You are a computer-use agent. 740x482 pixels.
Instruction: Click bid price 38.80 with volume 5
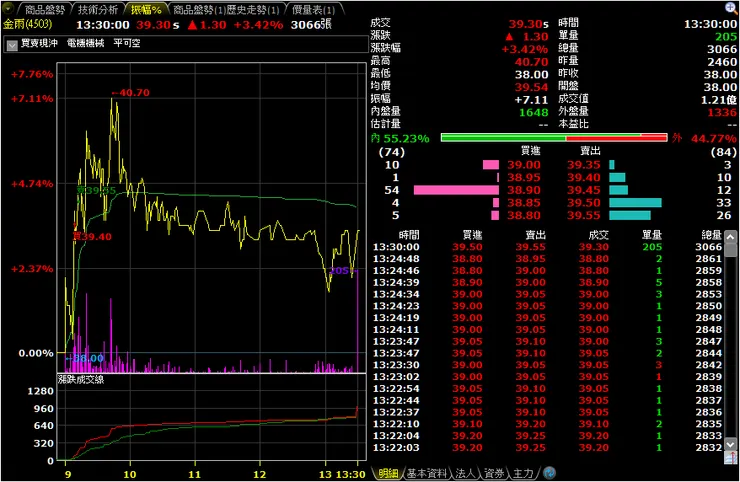[x=524, y=216]
